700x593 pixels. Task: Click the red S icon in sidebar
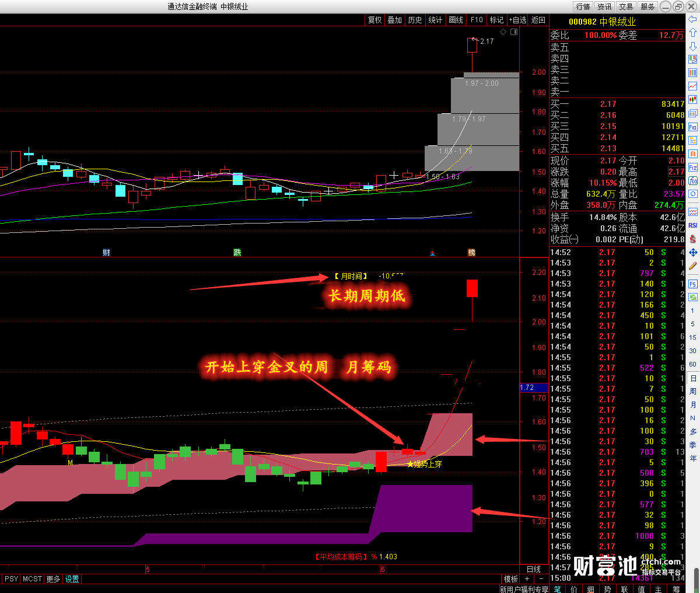point(693,239)
